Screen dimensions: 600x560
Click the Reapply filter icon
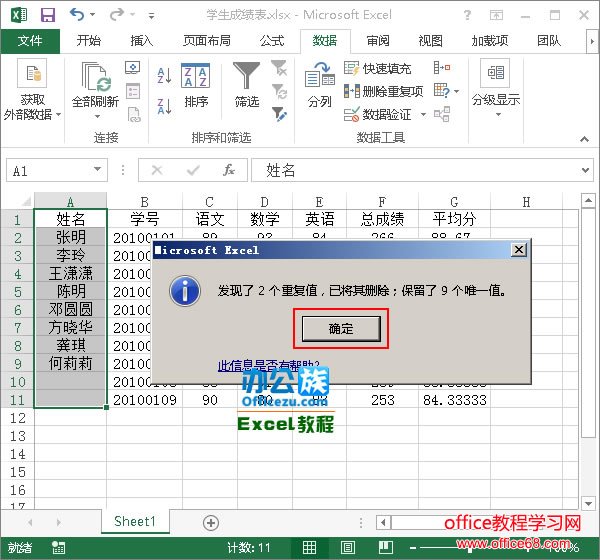tap(279, 91)
